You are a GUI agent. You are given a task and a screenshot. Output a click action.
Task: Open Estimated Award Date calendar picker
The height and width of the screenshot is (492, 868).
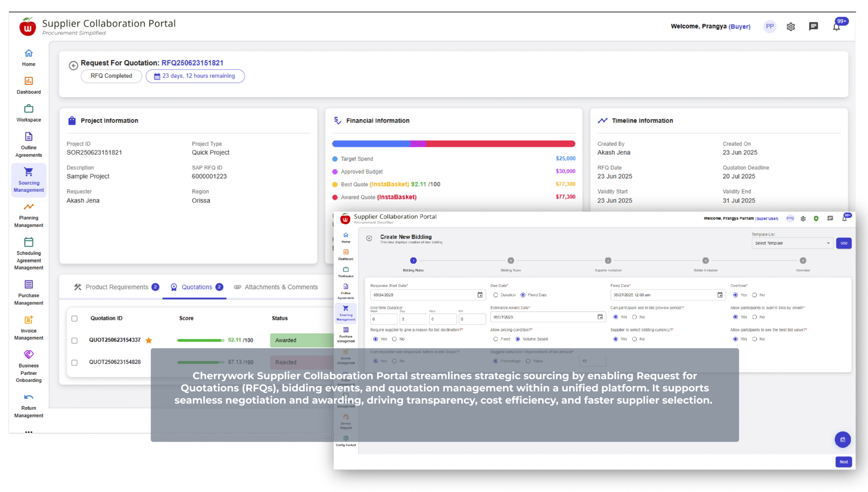click(600, 317)
